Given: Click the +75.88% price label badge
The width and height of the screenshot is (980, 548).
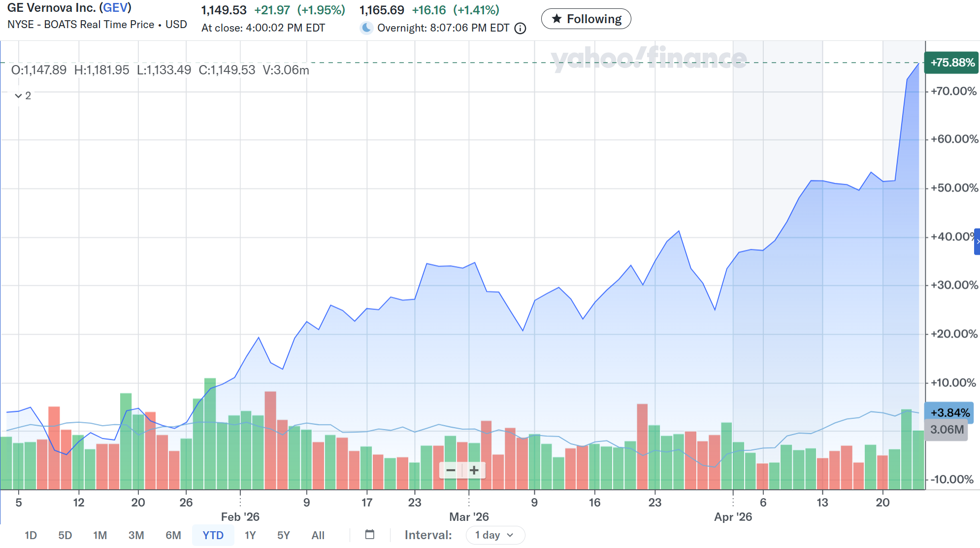Looking at the screenshot, I should click(951, 63).
